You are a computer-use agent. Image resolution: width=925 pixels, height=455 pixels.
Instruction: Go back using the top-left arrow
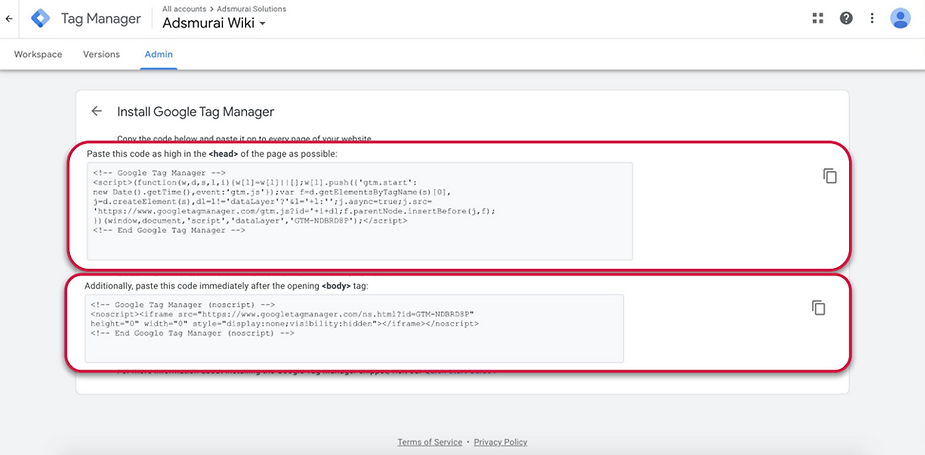click(8, 19)
